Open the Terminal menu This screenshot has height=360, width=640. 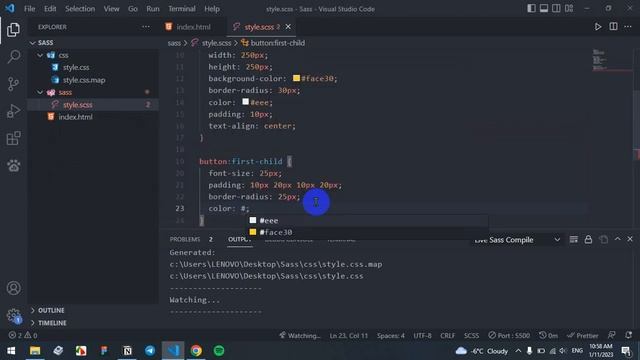click(x=182, y=9)
